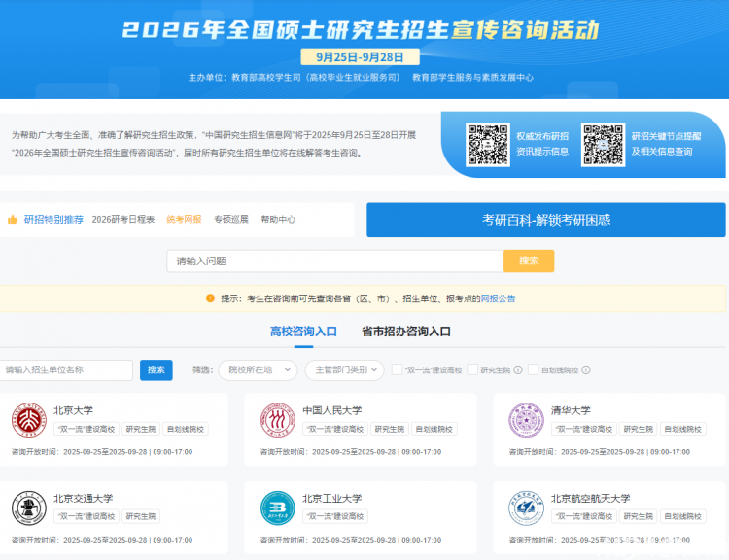Click the 北京工业大学 teal logo

tap(277, 508)
